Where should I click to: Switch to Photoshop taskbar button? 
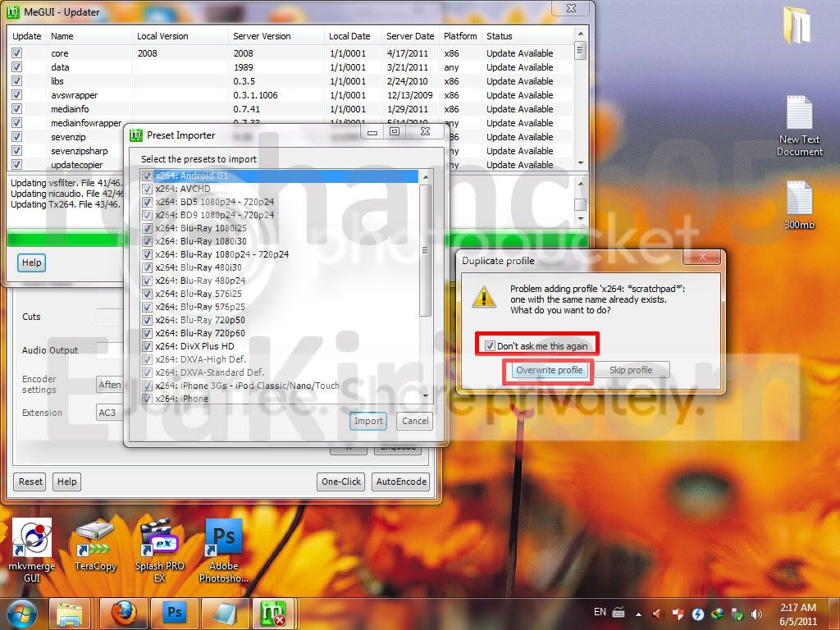(175, 614)
